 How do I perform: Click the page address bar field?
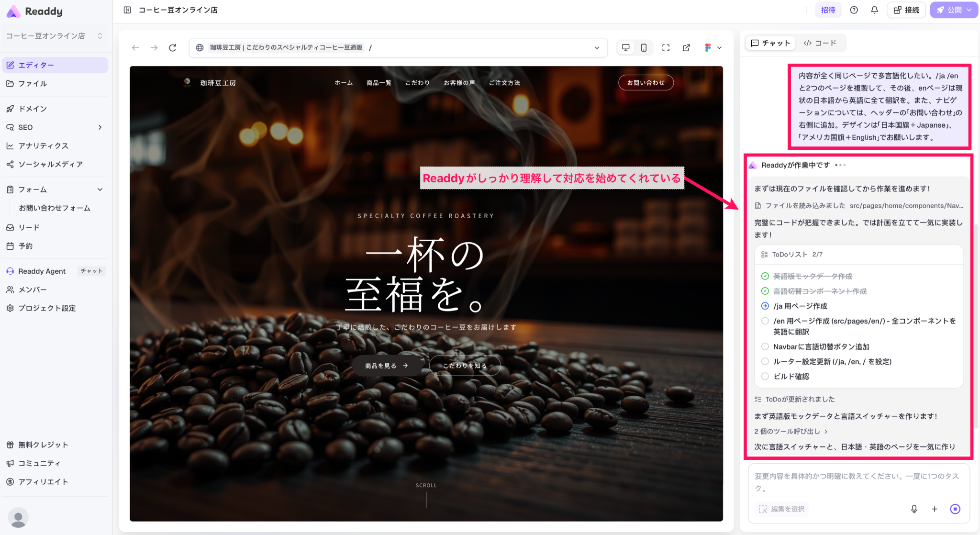398,48
